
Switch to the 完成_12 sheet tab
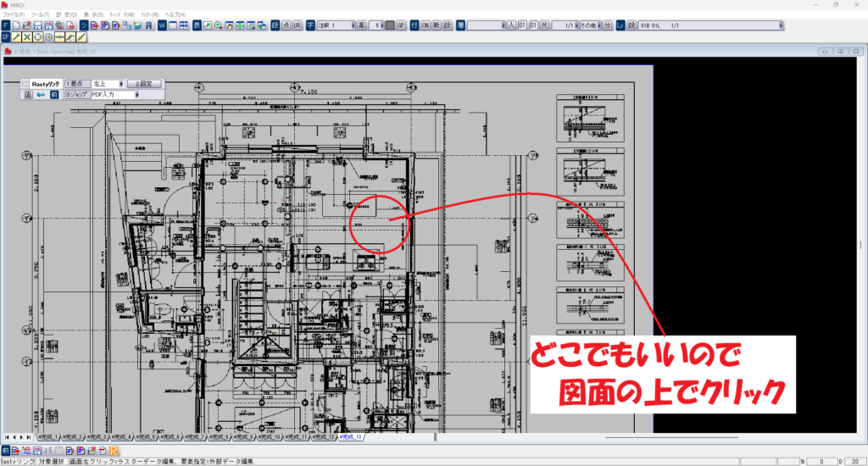pyautogui.click(x=325, y=436)
